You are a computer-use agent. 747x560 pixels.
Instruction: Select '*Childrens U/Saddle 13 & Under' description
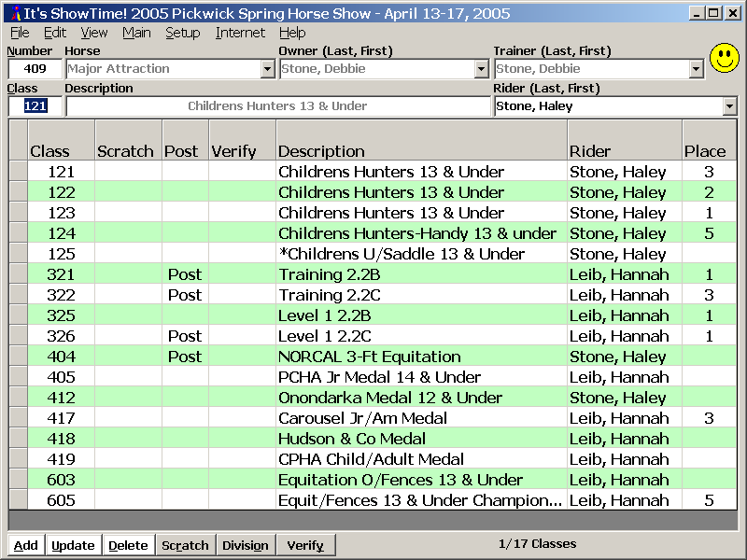pyautogui.click(x=402, y=253)
